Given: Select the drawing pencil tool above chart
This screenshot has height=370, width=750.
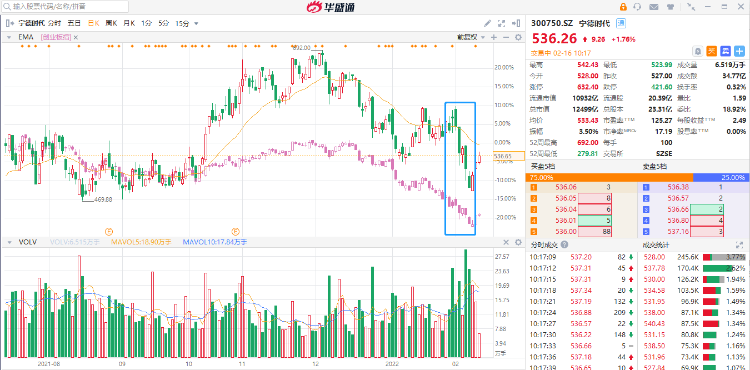Looking at the screenshot, I should point(487,23).
